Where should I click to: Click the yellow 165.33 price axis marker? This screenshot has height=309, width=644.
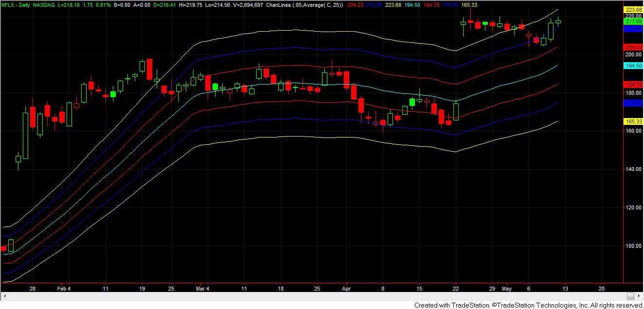(633, 121)
